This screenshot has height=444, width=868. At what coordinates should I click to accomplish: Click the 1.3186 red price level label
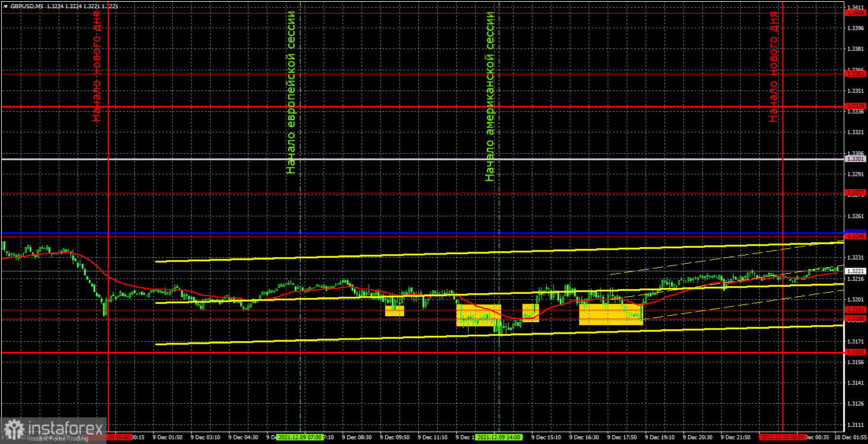pos(856,319)
